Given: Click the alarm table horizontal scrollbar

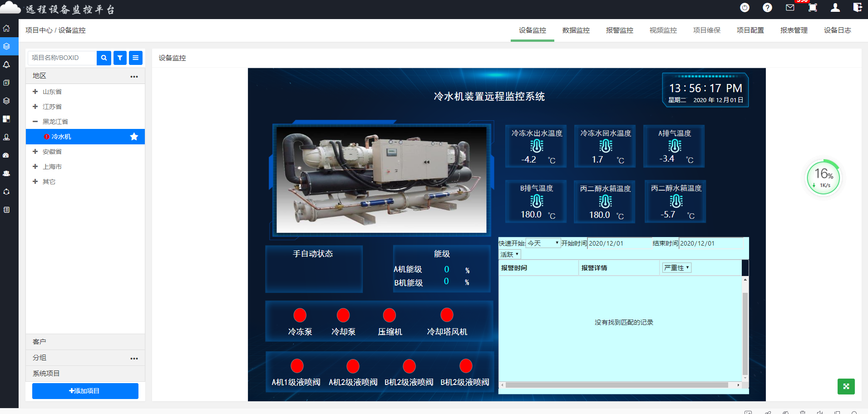Looking at the screenshot, I should point(616,385).
